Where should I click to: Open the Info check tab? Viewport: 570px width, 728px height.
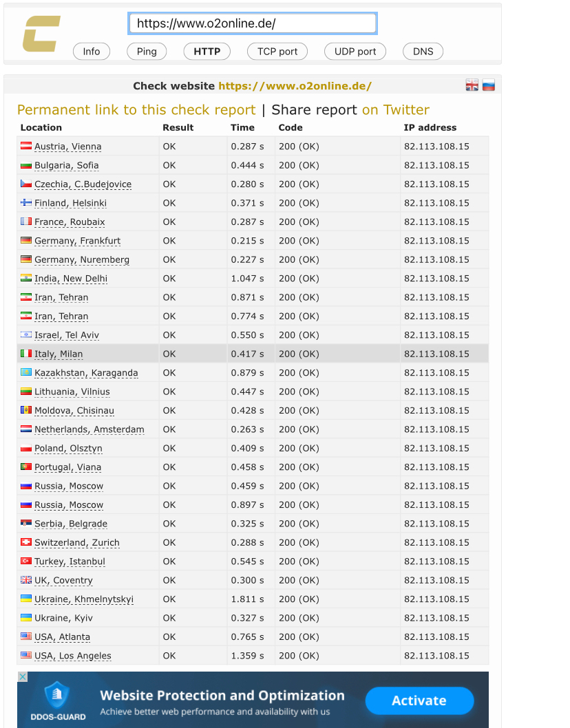tap(92, 52)
